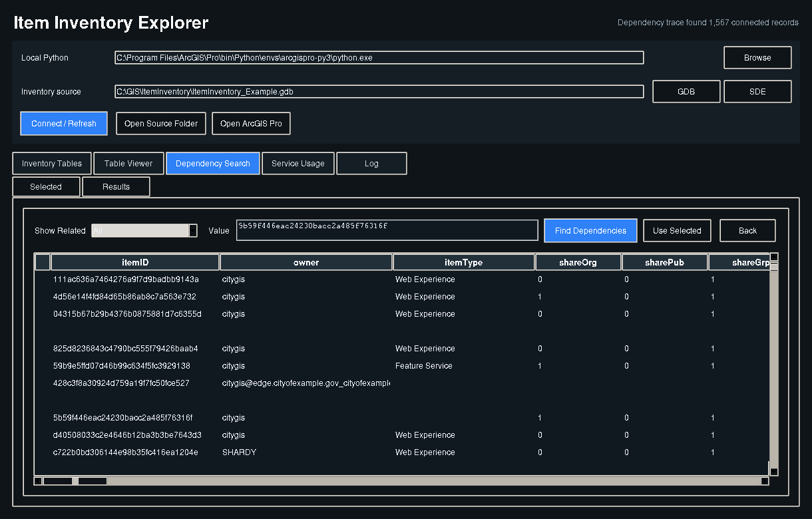The height and width of the screenshot is (519, 812).
Task: Click the citygis@edge.cityofexample.gov owner cell
Action: click(x=306, y=383)
